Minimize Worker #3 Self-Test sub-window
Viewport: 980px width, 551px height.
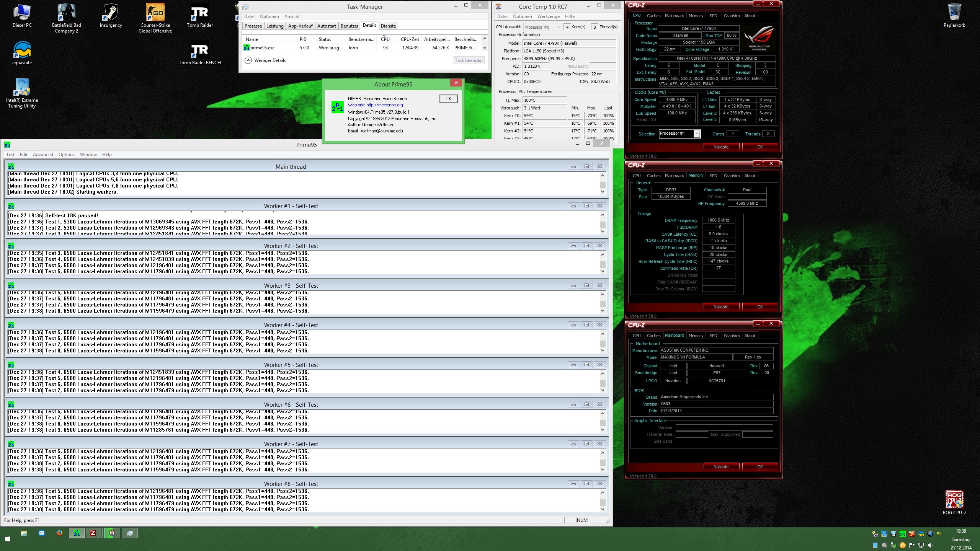(573, 285)
